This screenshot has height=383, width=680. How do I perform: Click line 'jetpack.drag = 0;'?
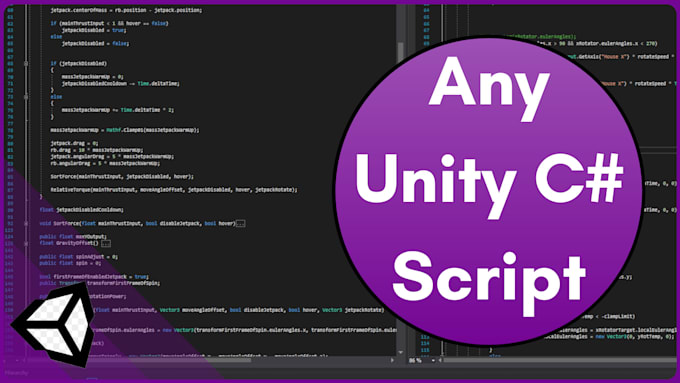pyautogui.click(x=74, y=143)
